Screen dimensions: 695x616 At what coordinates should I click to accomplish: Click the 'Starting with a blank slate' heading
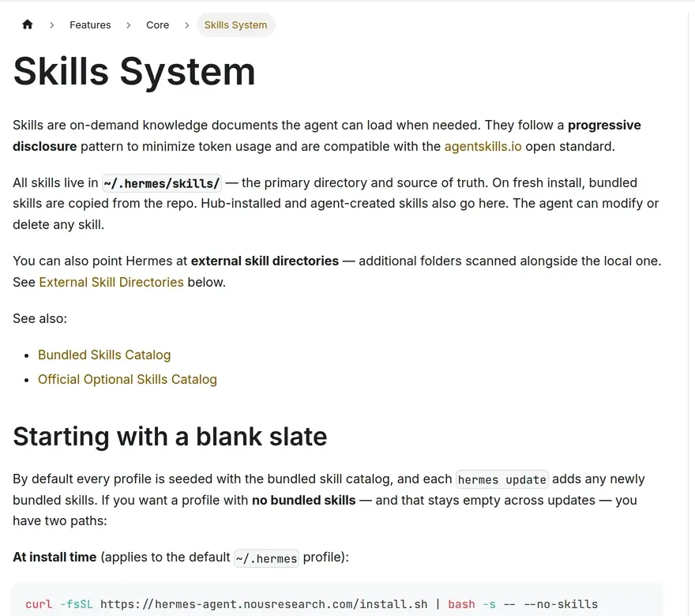click(170, 437)
